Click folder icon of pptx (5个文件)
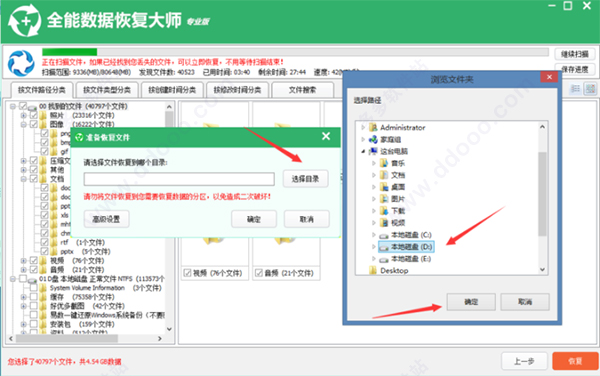600x376 pixels. [x=54, y=252]
